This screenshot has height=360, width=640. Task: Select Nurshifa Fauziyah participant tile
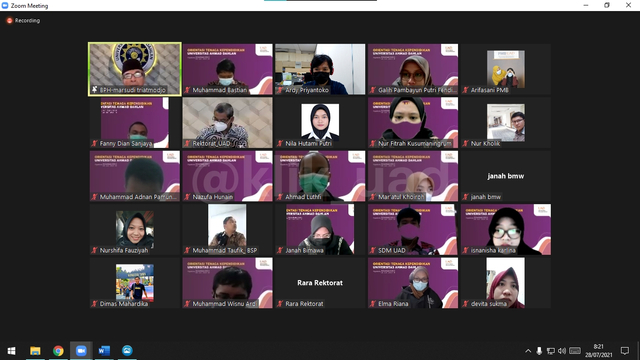tap(135, 229)
